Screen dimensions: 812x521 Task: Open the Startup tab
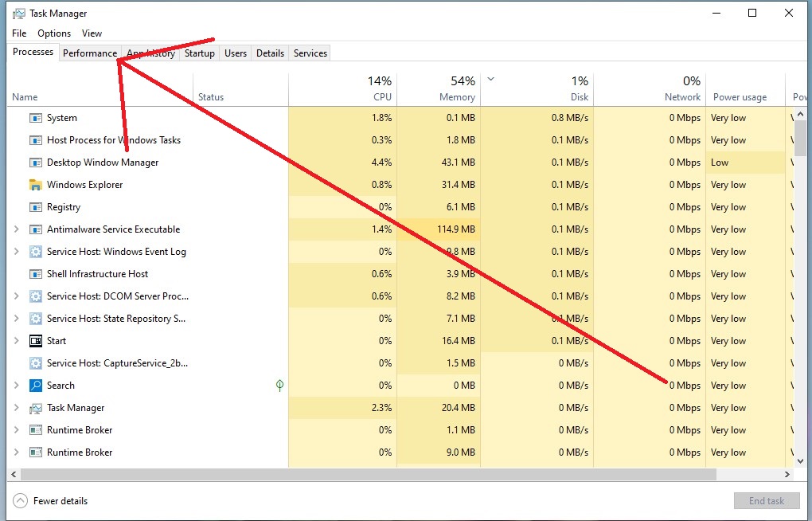point(199,53)
